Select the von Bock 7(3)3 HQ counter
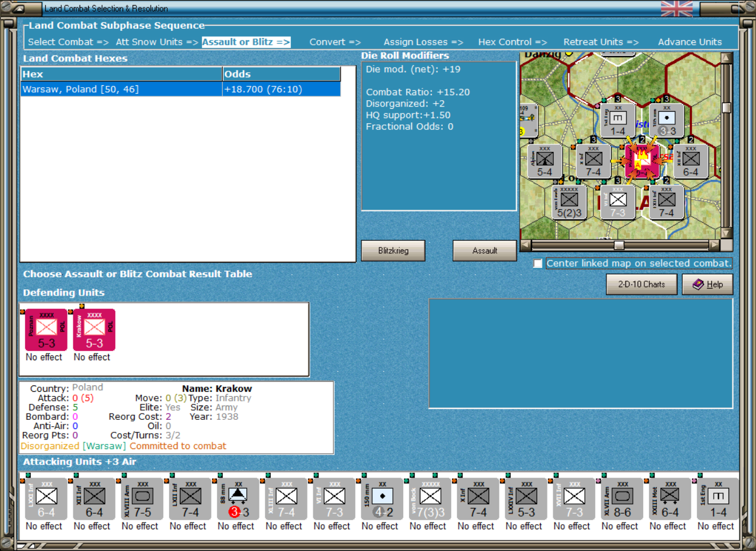The height and width of the screenshot is (551, 756). [430, 499]
